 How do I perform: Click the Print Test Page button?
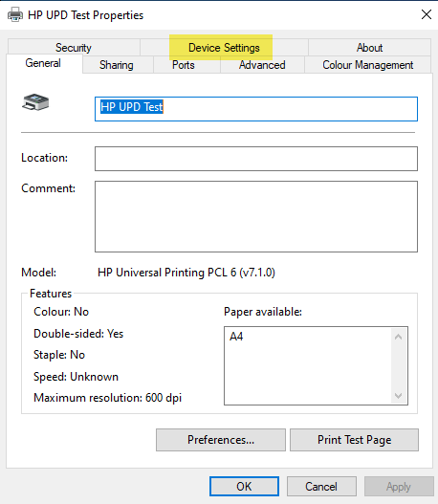pyautogui.click(x=354, y=440)
